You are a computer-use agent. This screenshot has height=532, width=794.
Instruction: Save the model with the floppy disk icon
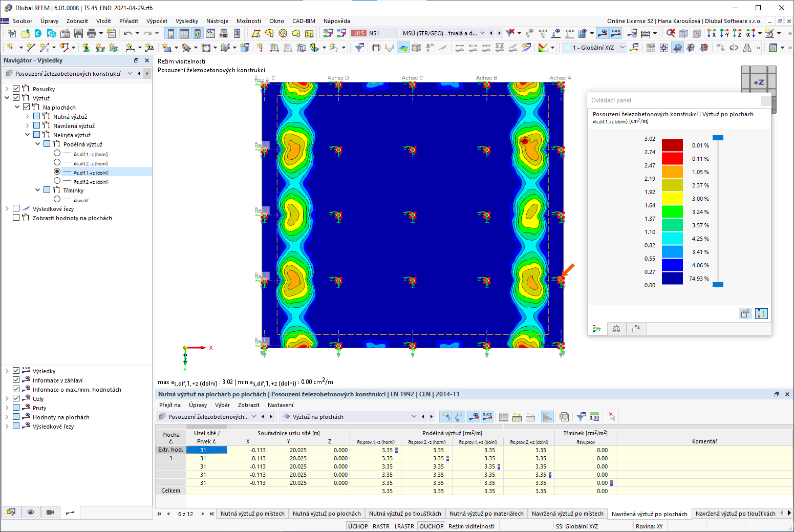point(78,33)
